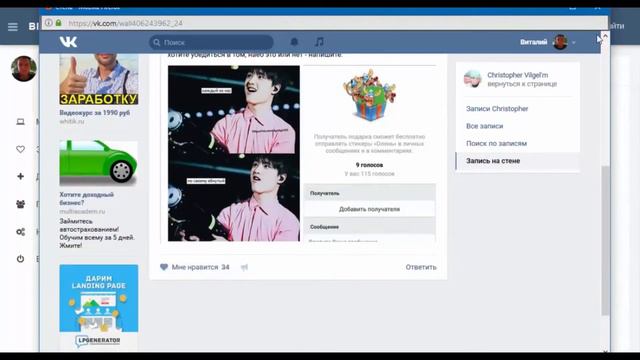Click the 9 голосов text

tap(369, 165)
